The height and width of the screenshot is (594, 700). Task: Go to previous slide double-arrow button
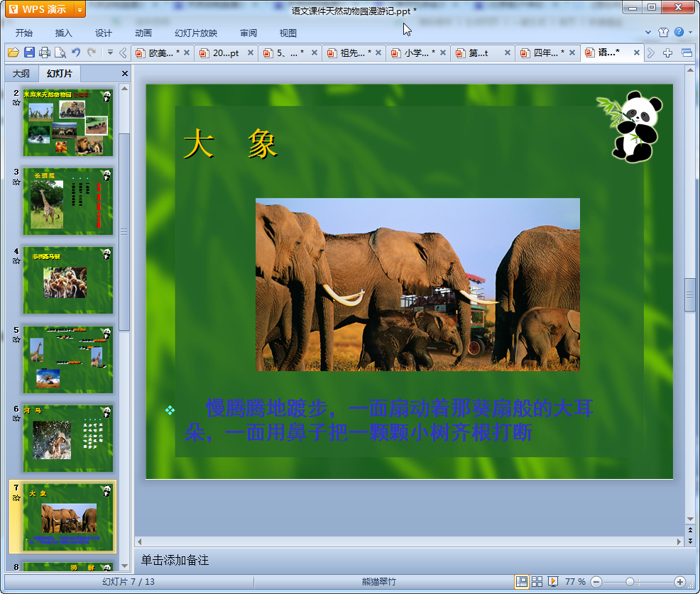click(x=690, y=530)
